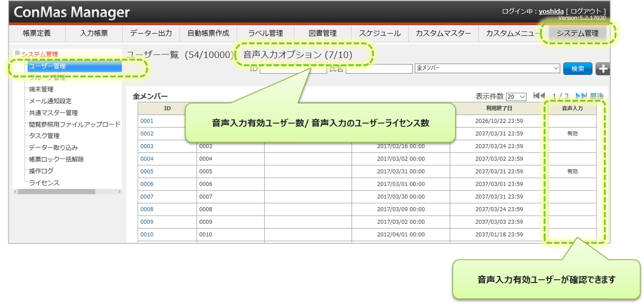Go to the first page with the rewind icon
The width and height of the screenshot is (644, 304).
point(539,96)
